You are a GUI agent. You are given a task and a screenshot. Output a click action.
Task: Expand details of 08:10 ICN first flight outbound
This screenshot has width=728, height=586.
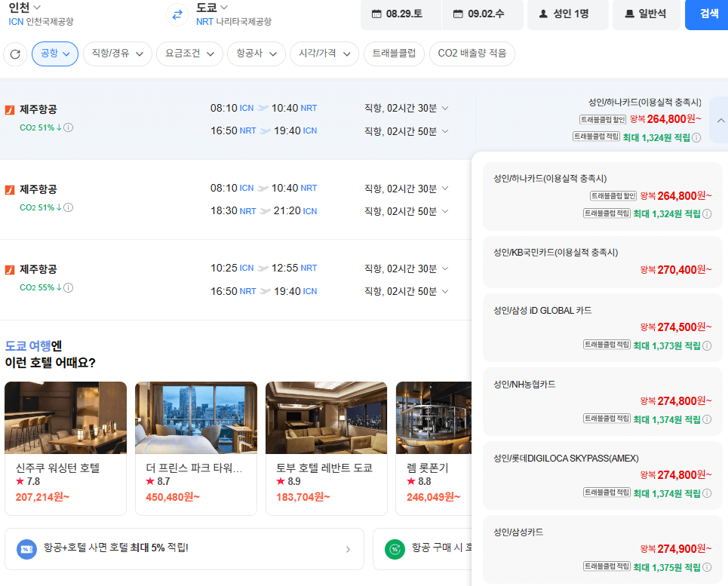pos(445,108)
